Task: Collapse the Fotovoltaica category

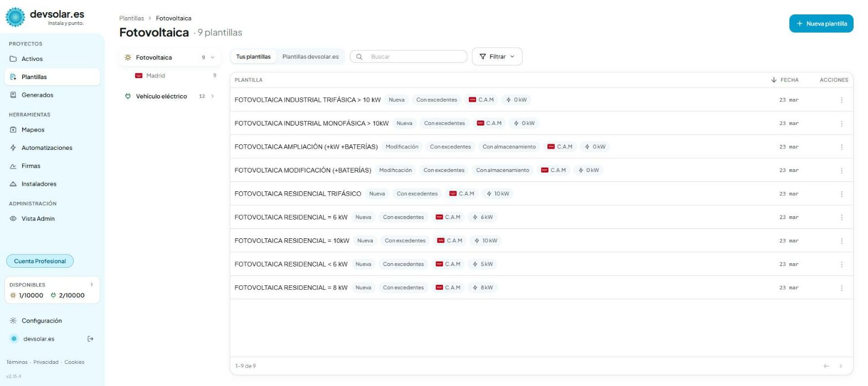Action: tap(211, 58)
